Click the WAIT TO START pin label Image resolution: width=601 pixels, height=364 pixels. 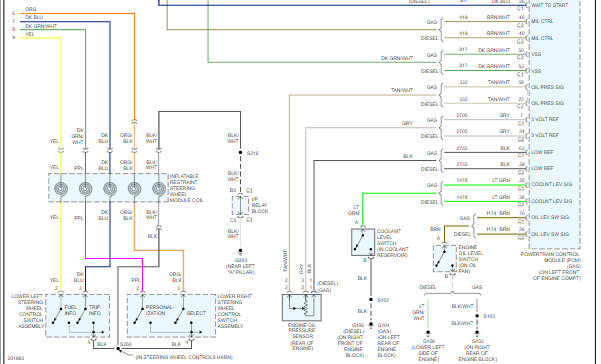(549, 5)
